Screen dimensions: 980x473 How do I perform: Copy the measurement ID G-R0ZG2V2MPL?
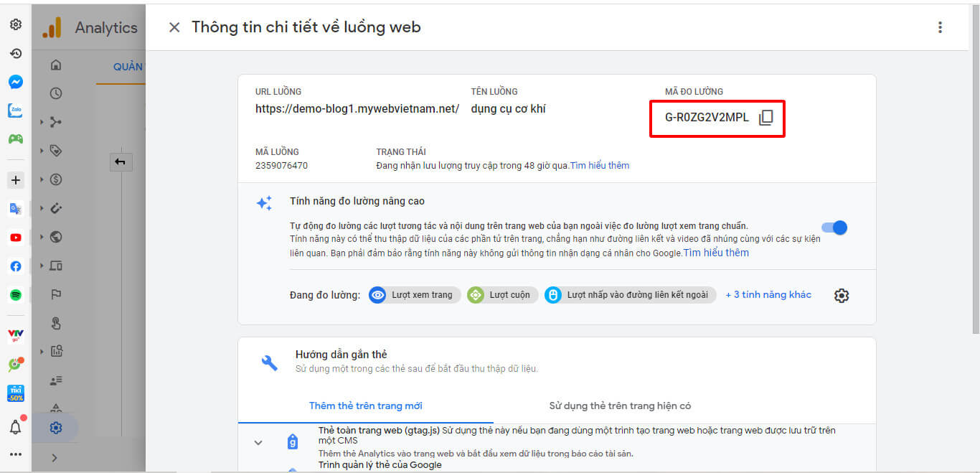(x=765, y=118)
